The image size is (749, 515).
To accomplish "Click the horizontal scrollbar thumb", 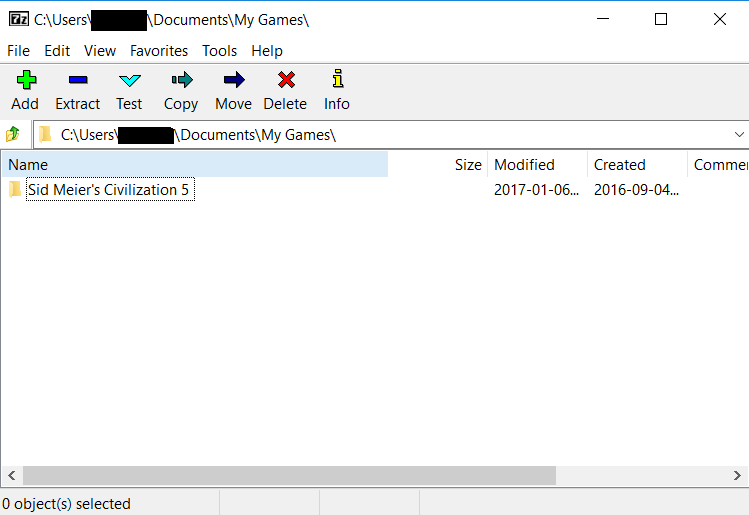I will [289, 475].
